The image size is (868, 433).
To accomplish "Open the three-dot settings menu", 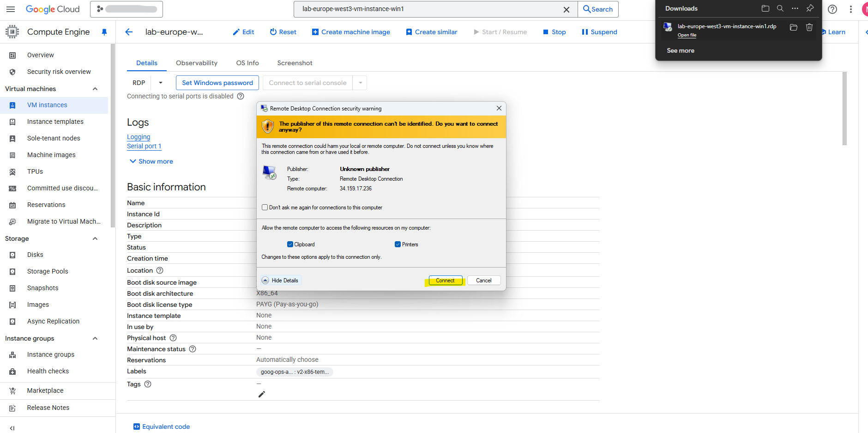I will tap(851, 9).
